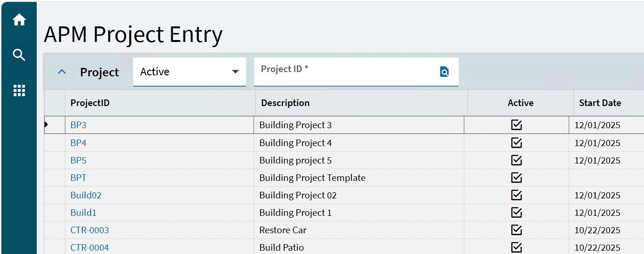The image size is (644, 254).
Task: Open the BP4 project link
Action: (x=79, y=143)
